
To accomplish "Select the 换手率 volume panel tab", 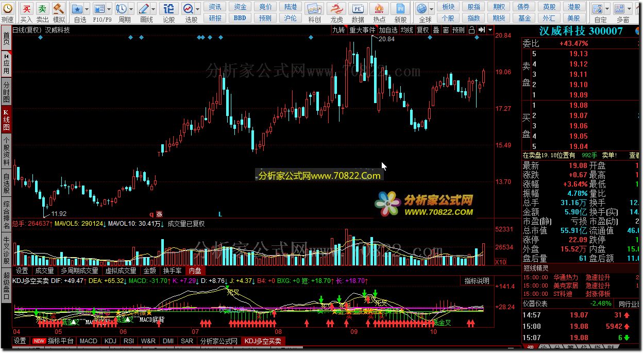I will [172, 271].
